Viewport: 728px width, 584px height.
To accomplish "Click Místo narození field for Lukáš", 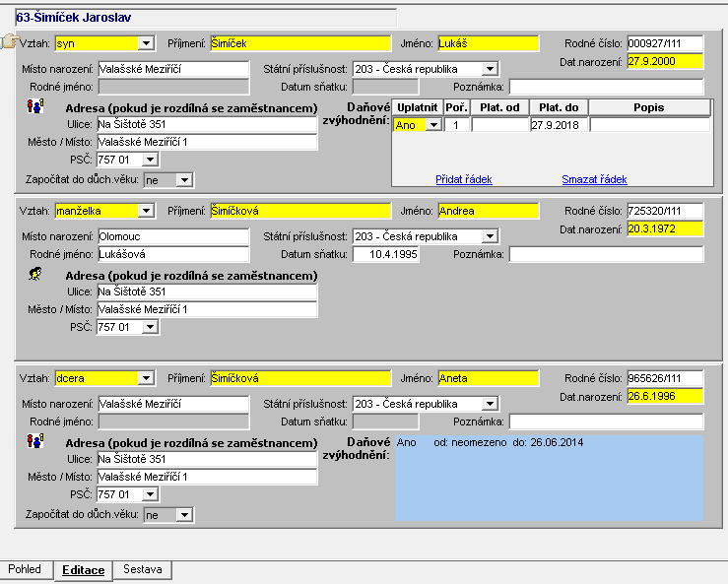I will pyautogui.click(x=173, y=69).
